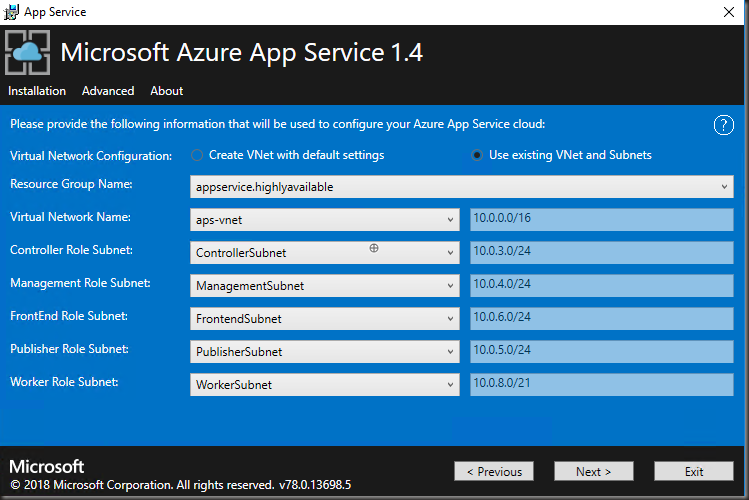Click the help question mark icon
Screen dimensions: 749x500
coord(724,125)
